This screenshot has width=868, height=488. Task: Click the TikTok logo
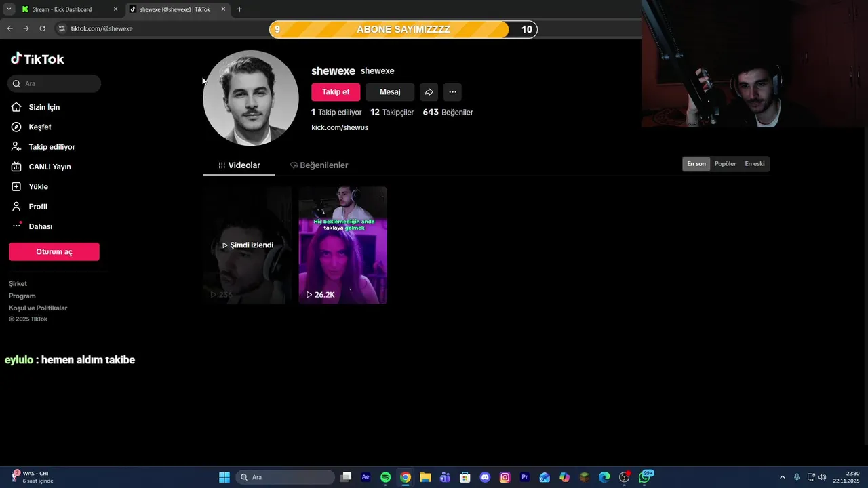point(37,59)
